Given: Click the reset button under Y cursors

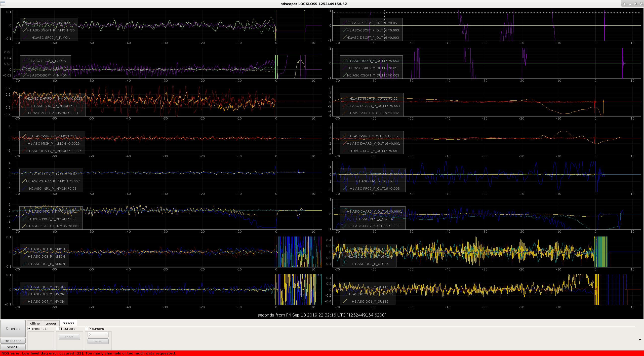Looking at the screenshot, I should tap(98, 341).
